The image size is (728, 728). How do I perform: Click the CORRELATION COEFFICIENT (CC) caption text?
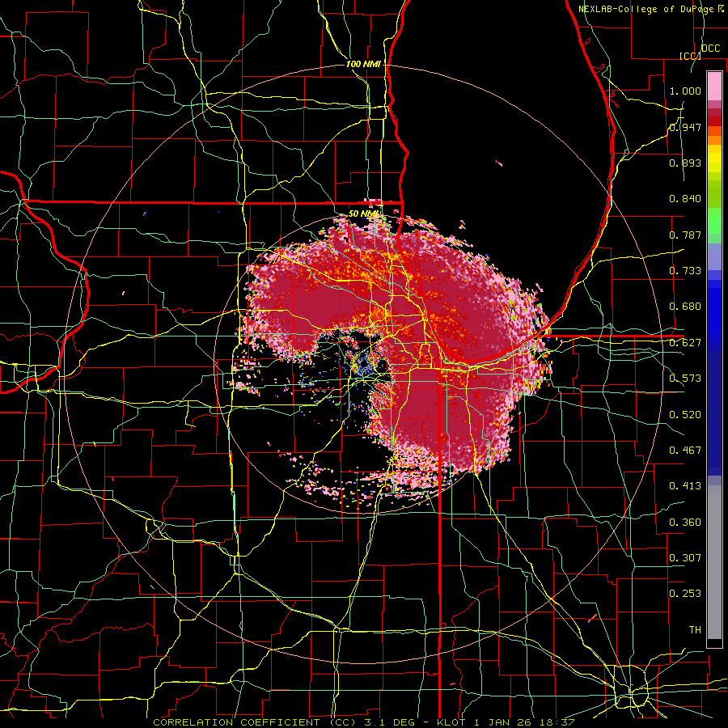255,722
